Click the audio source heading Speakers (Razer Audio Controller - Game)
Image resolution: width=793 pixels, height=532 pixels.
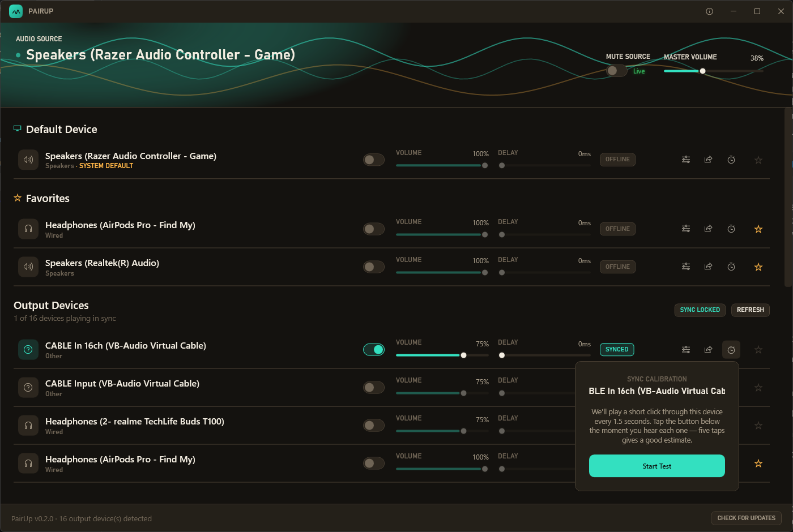click(161, 55)
